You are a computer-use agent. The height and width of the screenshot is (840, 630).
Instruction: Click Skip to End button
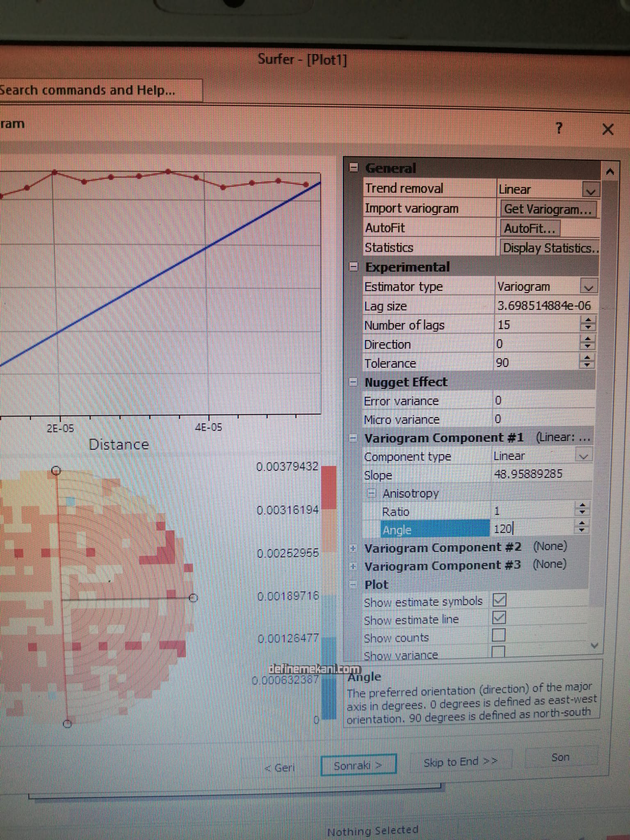[x=460, y=762]
